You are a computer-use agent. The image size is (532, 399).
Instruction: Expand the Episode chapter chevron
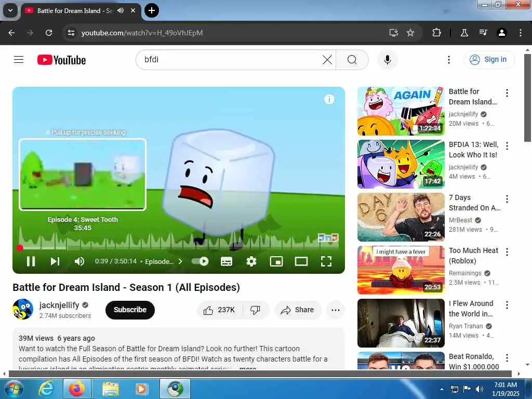pyautogui.click(x=180, y=261)
